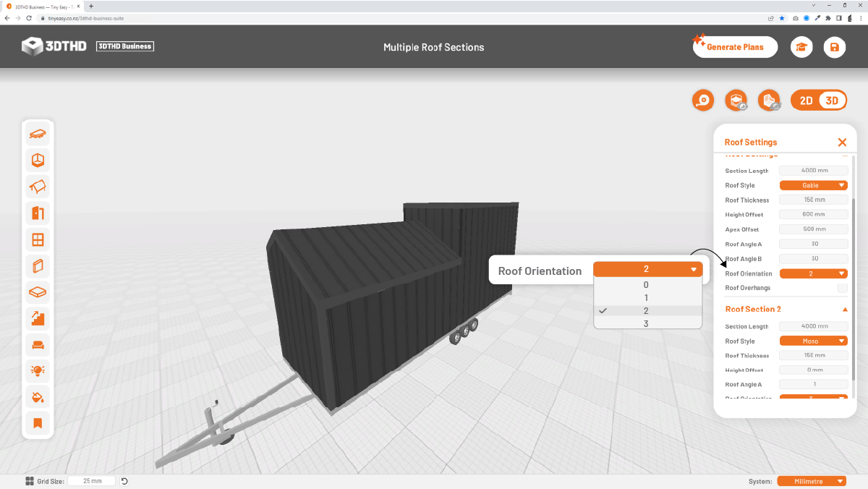
Task: Switch to 3D view
Action: [832, 101]
